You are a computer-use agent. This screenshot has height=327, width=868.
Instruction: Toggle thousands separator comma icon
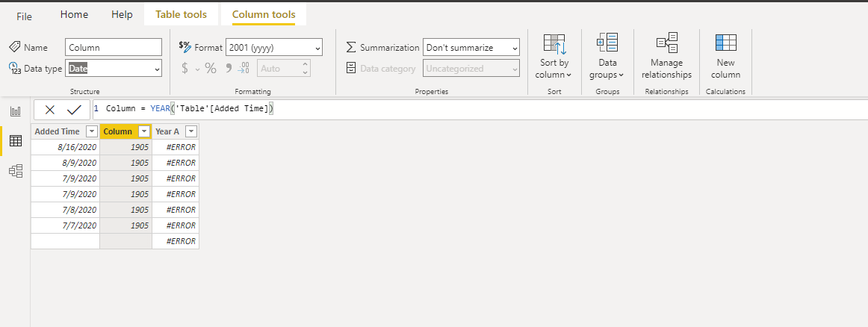228,69
